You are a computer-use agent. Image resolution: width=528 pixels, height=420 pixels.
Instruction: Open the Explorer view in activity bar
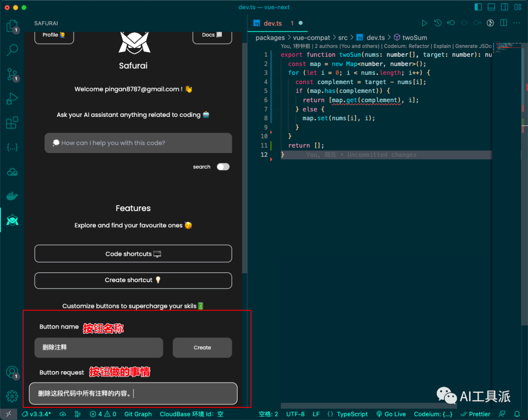click(x=12, y=26)
